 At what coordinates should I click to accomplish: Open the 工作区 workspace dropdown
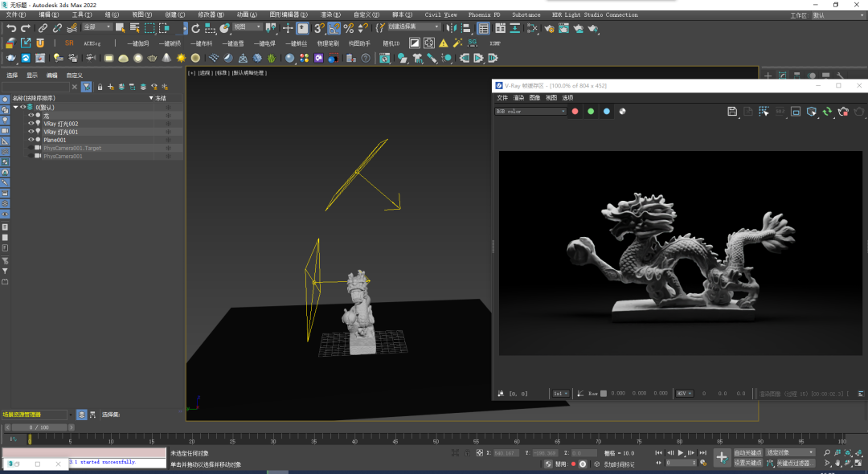[836, 15]
